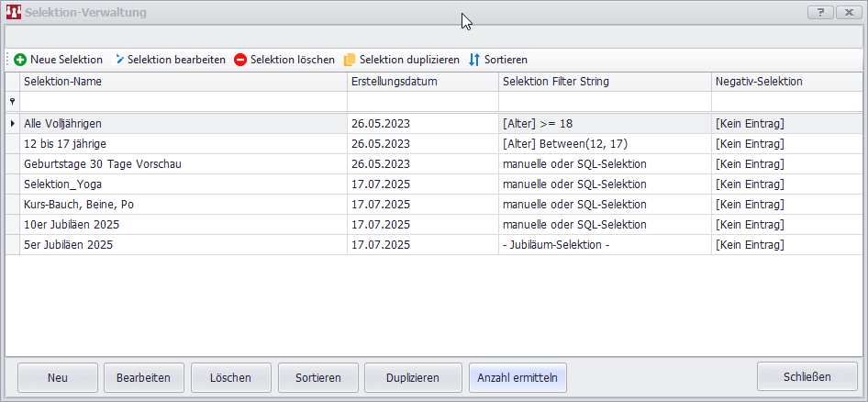Click the Selektion bearbeiten pencil icon
Viewport: 868px width, 402px height.
119,60
